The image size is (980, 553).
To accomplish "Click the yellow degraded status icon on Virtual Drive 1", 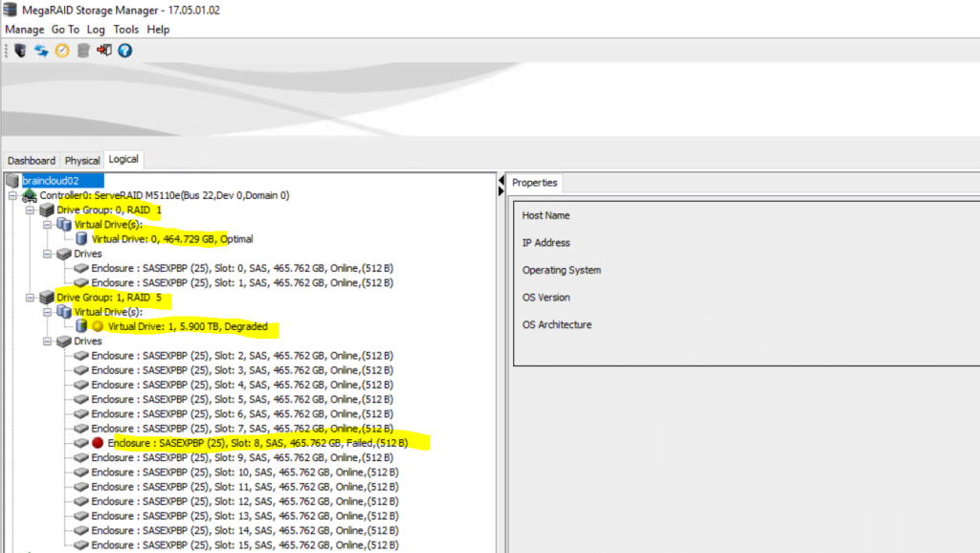I will click(x=98, y=326).
